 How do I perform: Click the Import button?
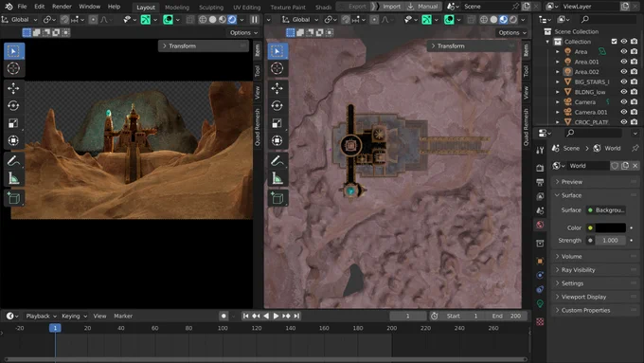[x=387, y=7]
